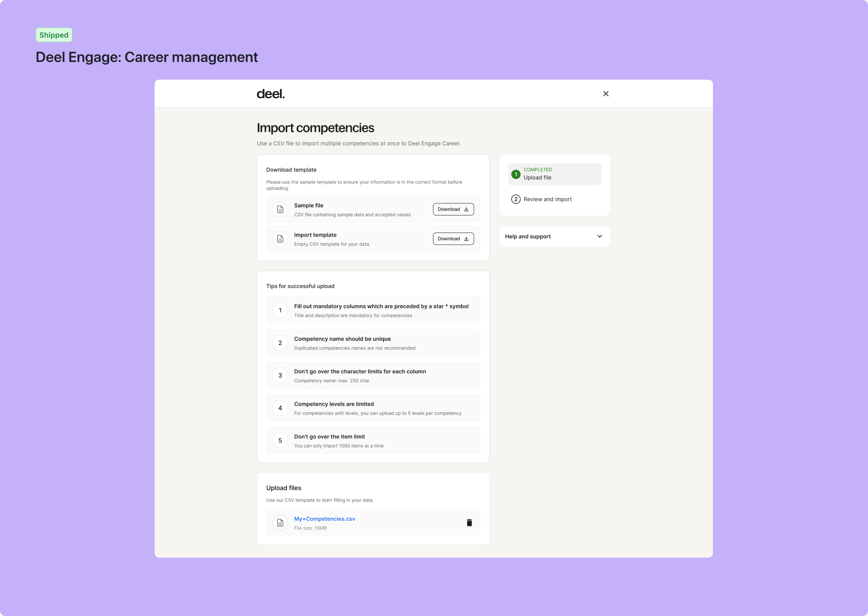Delete My+Competencies.csv using the trash icon
Screen dimensions: 868x616
tap(470, 522)
